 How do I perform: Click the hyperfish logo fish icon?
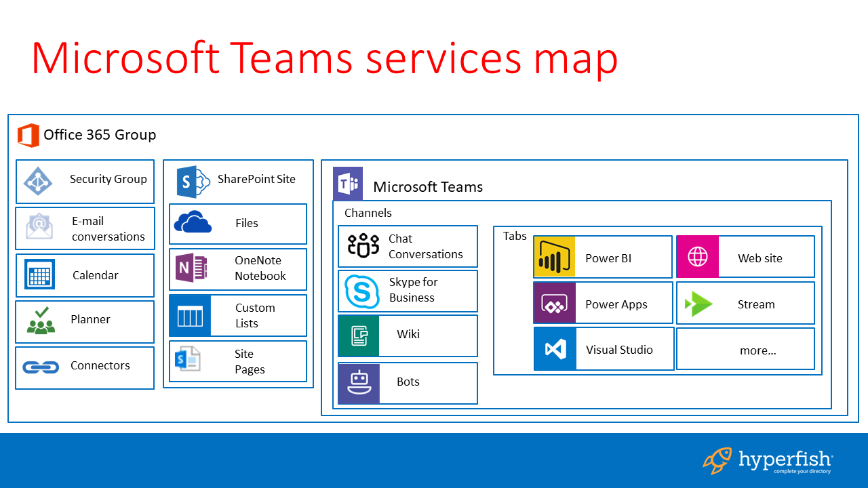click(x=717, y=460)
